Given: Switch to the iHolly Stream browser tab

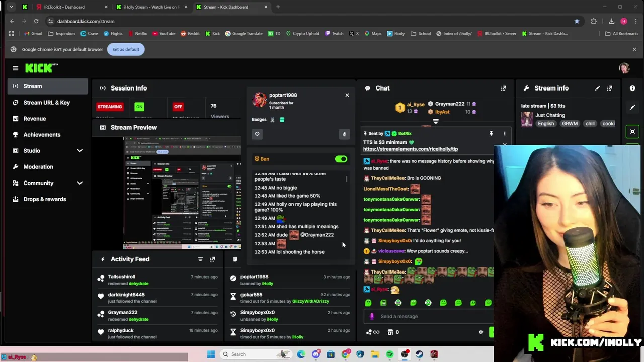Looking at the screenshot, I should pyautogui.click(x=151, y=7).
